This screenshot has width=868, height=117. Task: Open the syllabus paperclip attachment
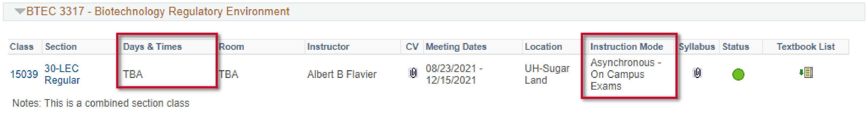point(697,73)
